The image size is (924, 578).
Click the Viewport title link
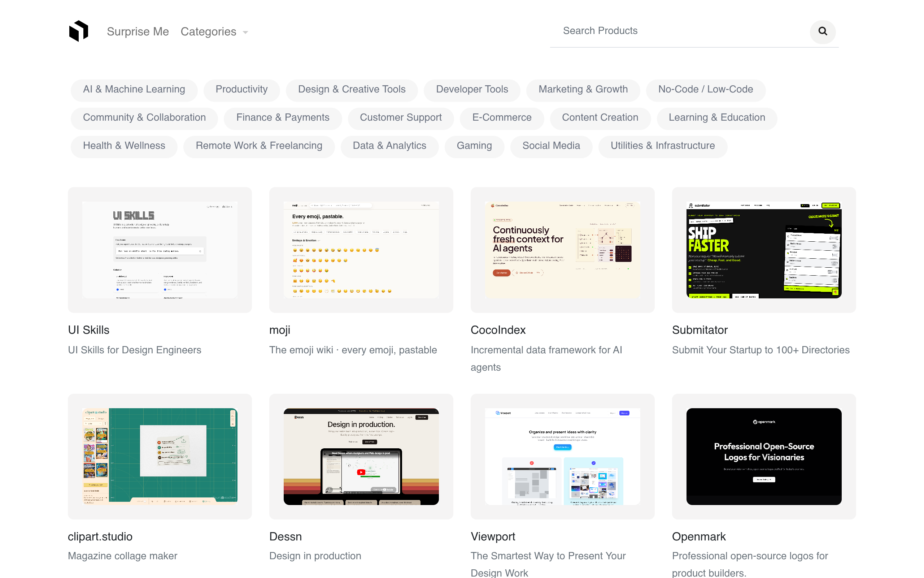point(493,536)
